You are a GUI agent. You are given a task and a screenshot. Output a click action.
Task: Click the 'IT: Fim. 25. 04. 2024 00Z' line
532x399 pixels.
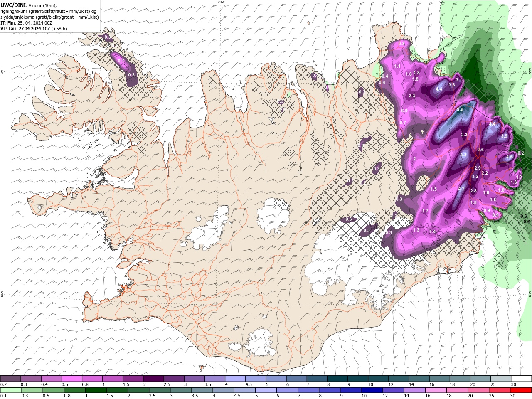click(26, 23)
